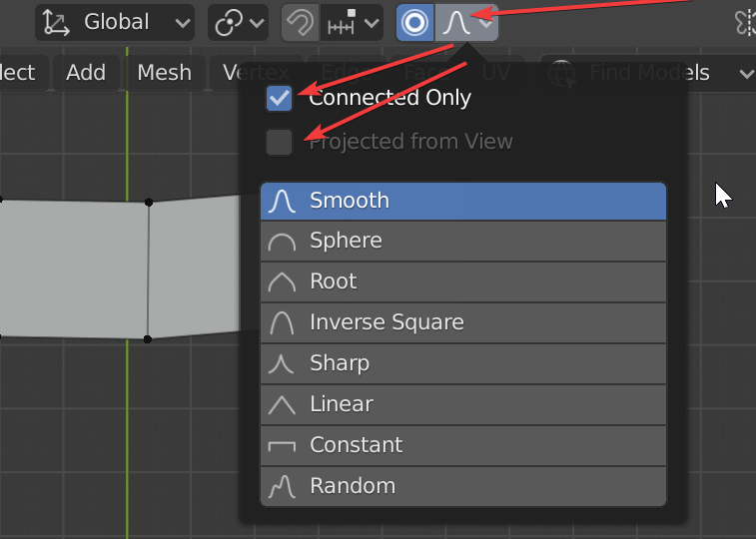Select the bottom vertex on mesh edge

[148, 339]
